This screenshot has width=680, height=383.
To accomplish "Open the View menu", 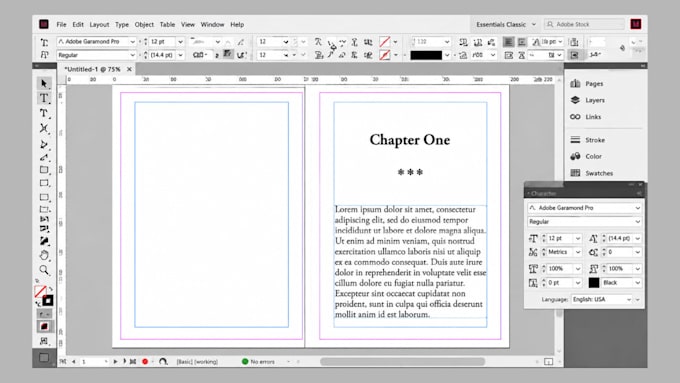I will 188,24.
